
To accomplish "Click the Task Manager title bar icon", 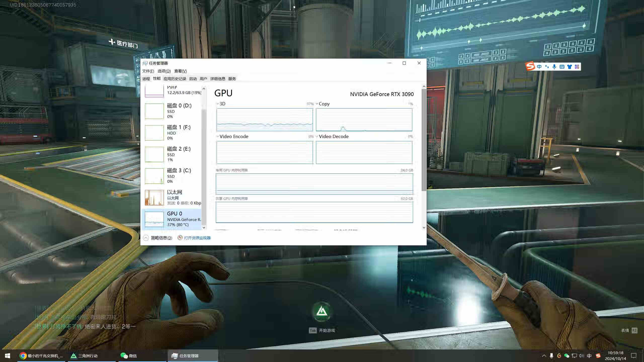I will [x=145, y=63].
